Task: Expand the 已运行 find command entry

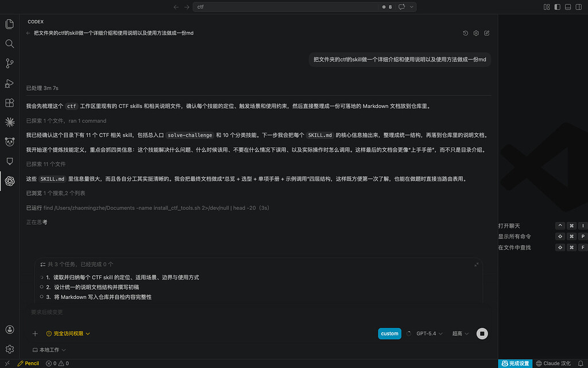Action: tap(148, 208)
